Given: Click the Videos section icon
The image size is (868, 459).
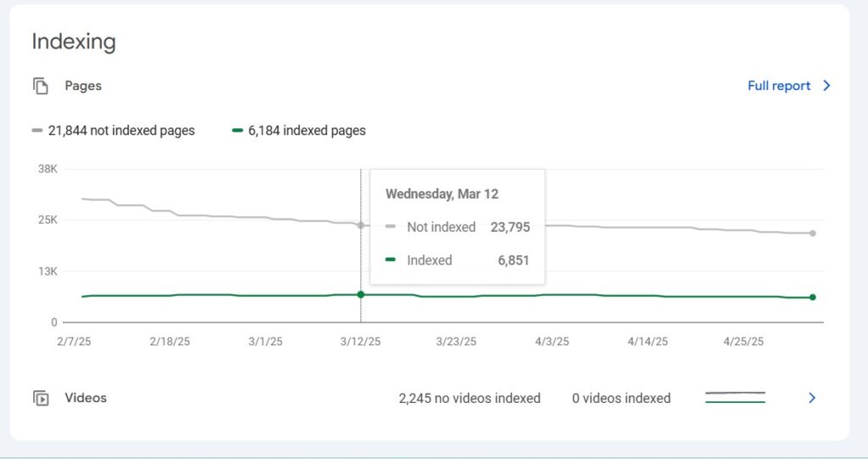Looking at the screenshot, I should tap(40, 398).
